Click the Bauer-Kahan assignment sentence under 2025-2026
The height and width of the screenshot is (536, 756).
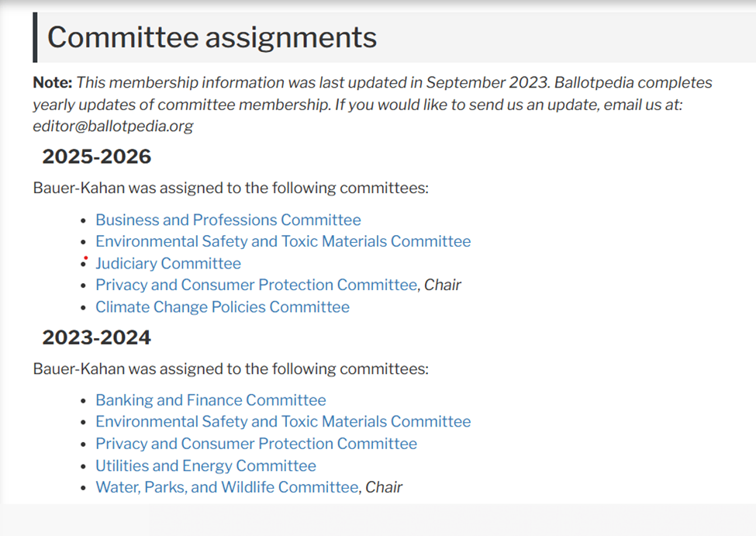click(230, 188)
